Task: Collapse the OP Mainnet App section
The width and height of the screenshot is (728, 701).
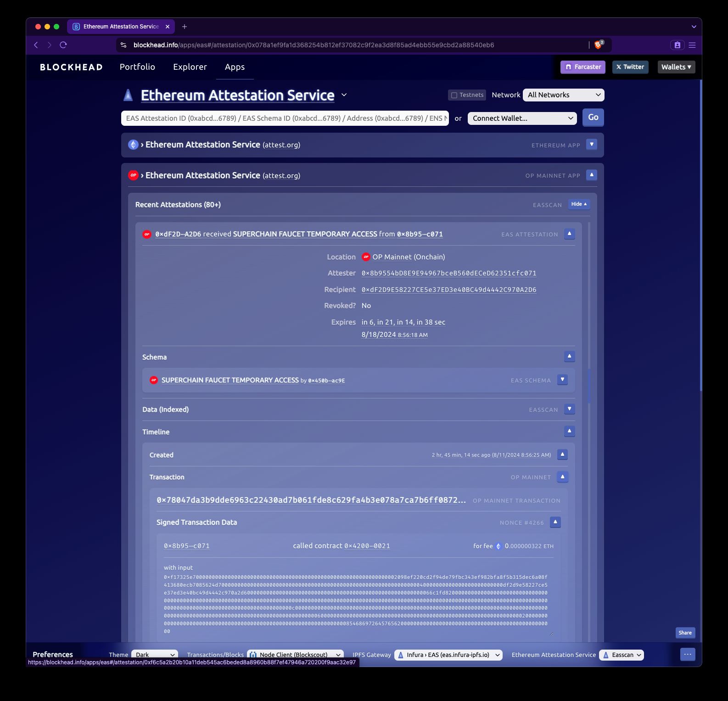Action: [592, 175]
